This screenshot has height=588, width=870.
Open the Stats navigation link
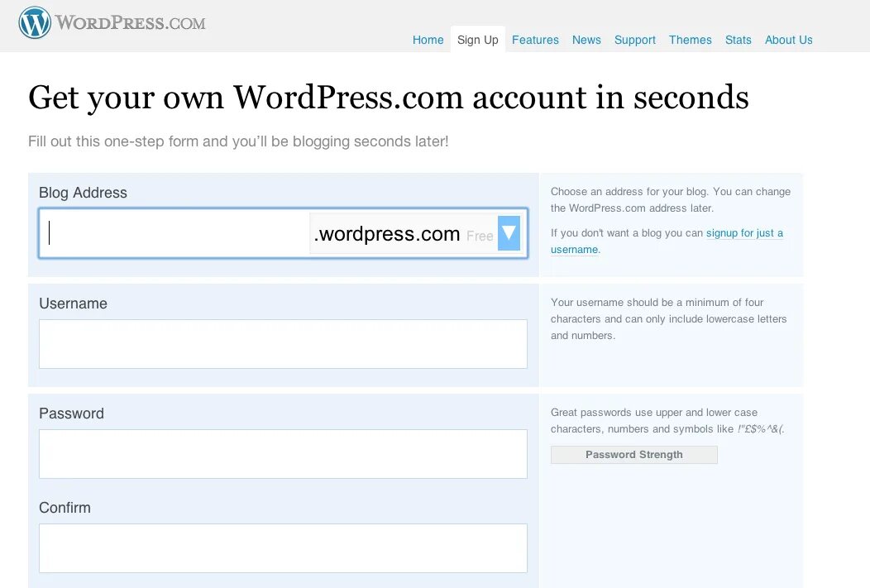coord(738,40)
